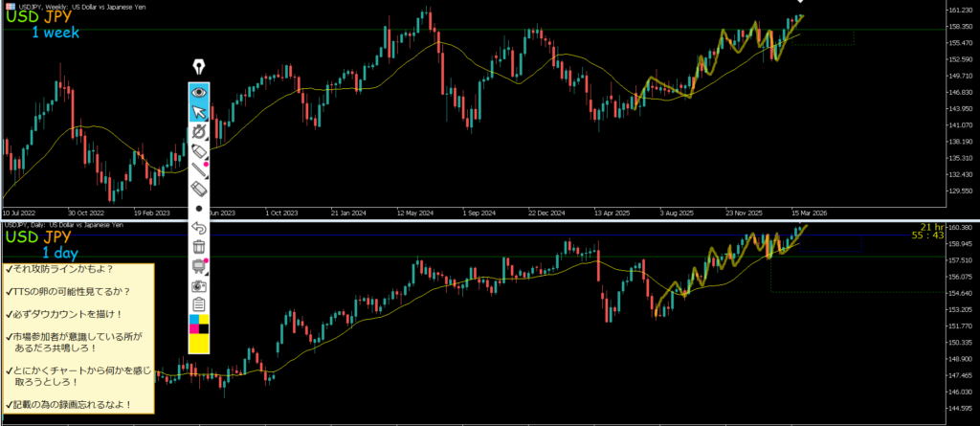Select the arrow cursor tool
The width and height of the screenshot is (980, 426).
pyautogui.click(x=199, y=113)
